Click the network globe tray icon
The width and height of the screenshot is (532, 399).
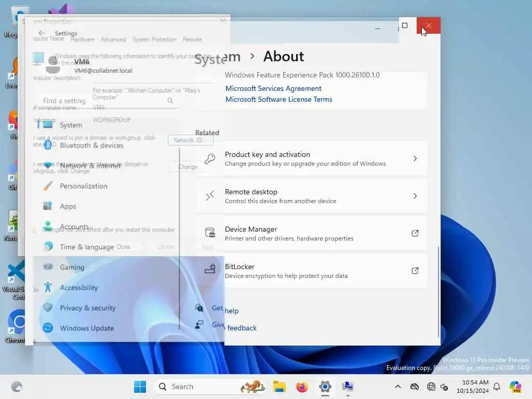pyautogui.click(x=431, y=387)
